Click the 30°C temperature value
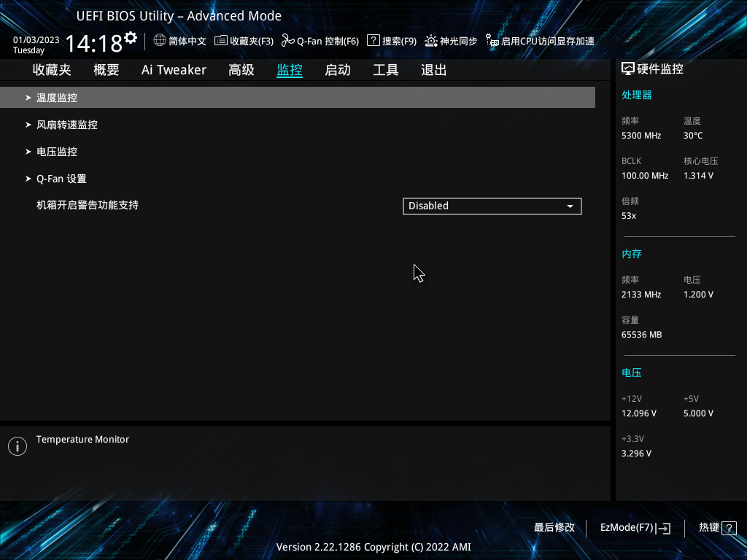This screenshot has height=560, width=747. 693,136
